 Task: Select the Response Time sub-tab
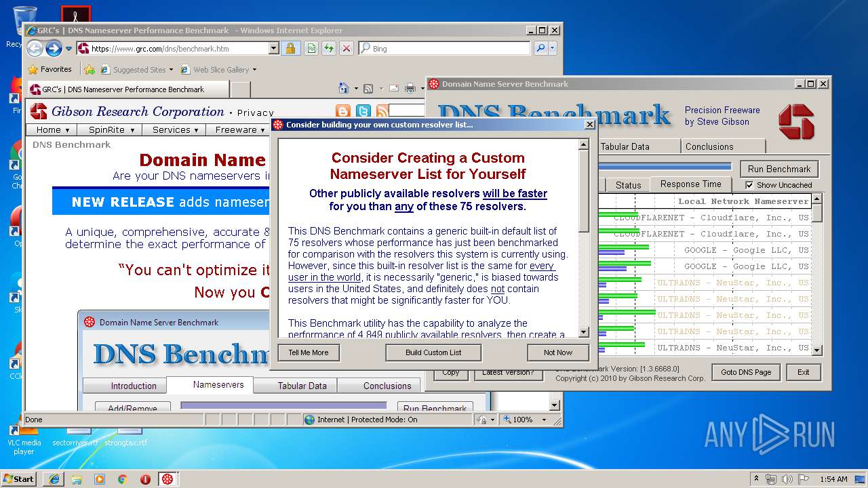coord(691,184)
